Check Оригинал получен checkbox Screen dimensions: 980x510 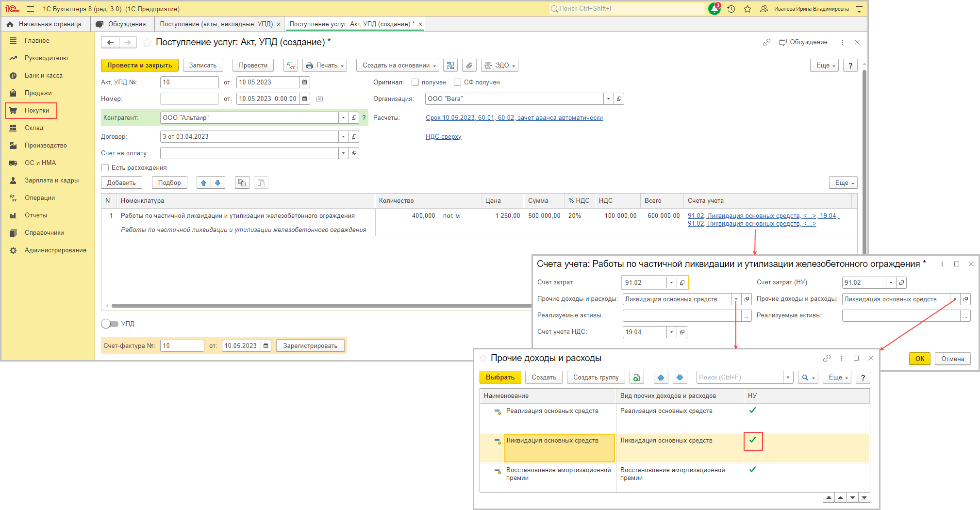415,82
